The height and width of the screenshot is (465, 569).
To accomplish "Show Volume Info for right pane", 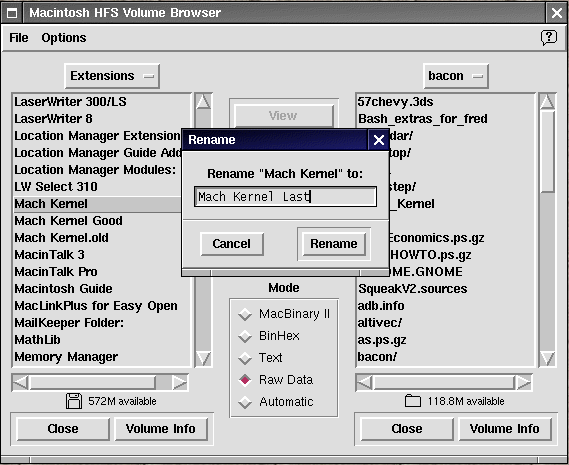I will [504, 429].
